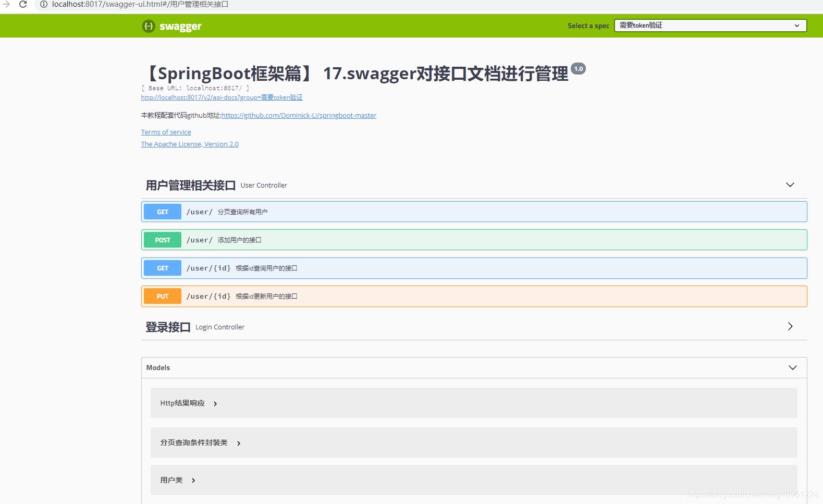Click the Swagger logo icon
823x504 pixels.
pos(149,26)
